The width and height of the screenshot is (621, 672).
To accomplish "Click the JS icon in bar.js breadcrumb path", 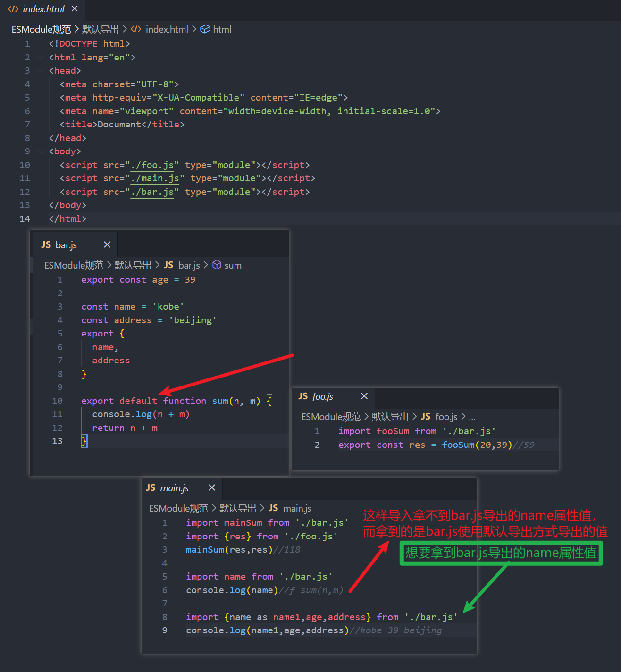I will [x=168, y=265].
